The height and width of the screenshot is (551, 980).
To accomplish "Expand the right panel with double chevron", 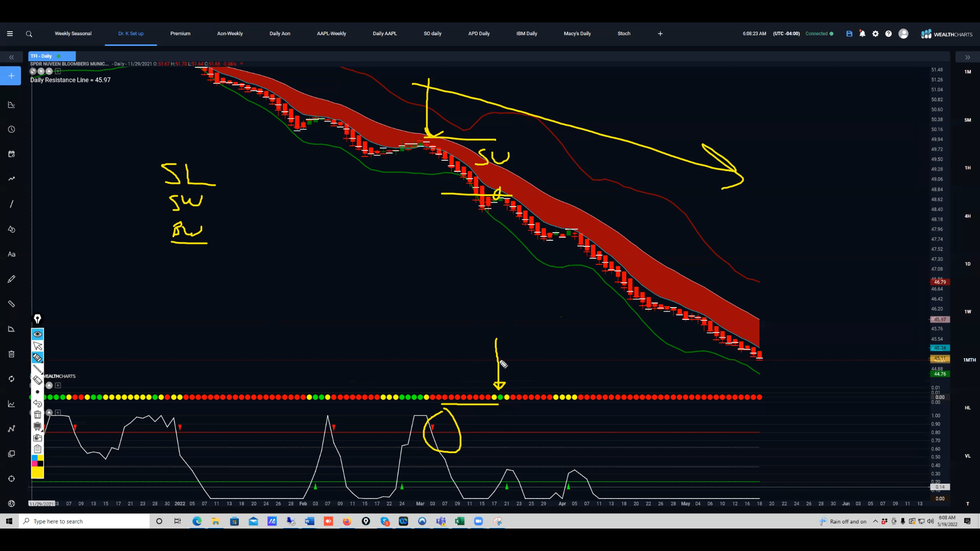I will click(967, 57).
